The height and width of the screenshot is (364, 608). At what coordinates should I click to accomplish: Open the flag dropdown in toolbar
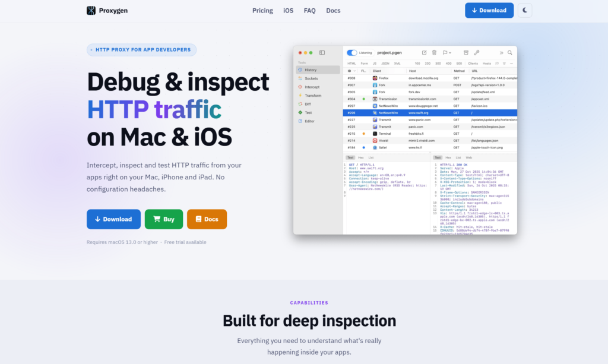click(x=446, y=53)
